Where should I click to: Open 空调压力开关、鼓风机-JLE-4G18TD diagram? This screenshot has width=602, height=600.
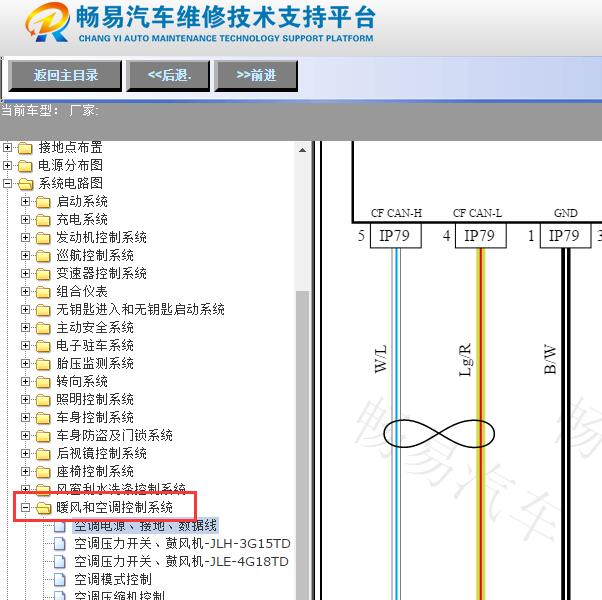click(181, 561)
